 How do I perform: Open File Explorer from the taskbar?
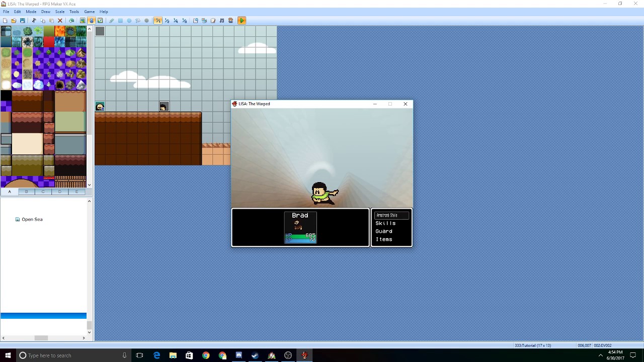click(173, 355)
